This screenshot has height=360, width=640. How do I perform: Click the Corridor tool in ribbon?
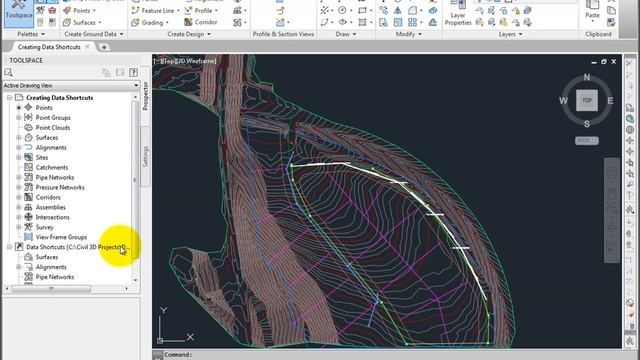201,22
